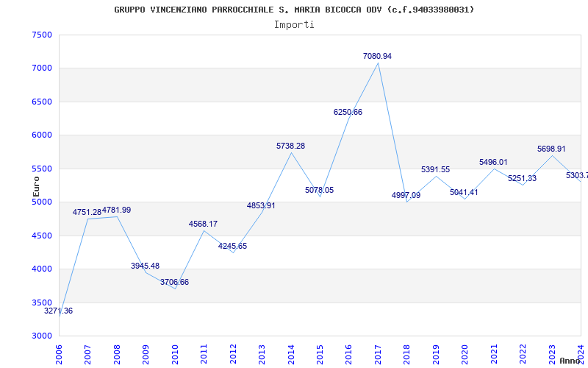This screenshot has height=368, width=588.
Task: Click the 5500 y-axis tick label
Action: coord(42,169)
